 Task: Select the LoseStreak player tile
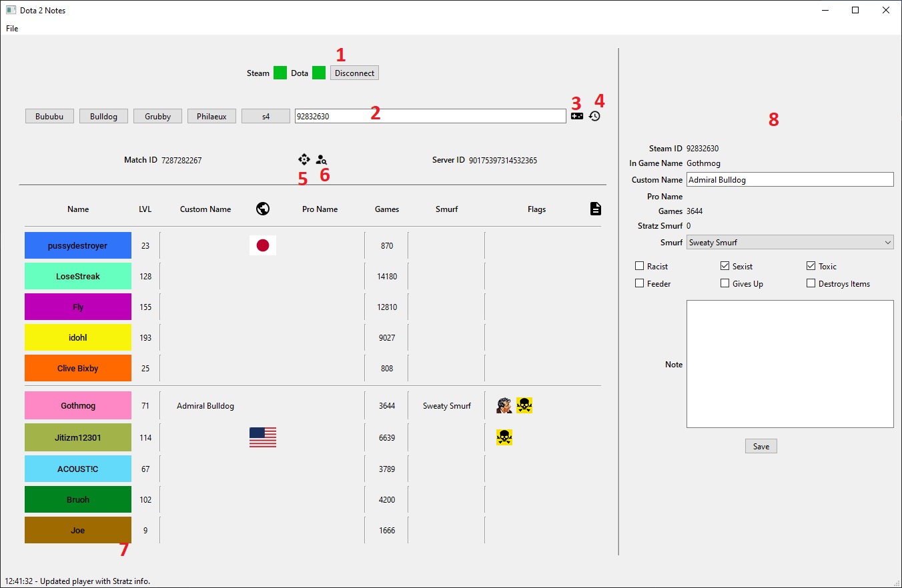(x=78, y=276)
